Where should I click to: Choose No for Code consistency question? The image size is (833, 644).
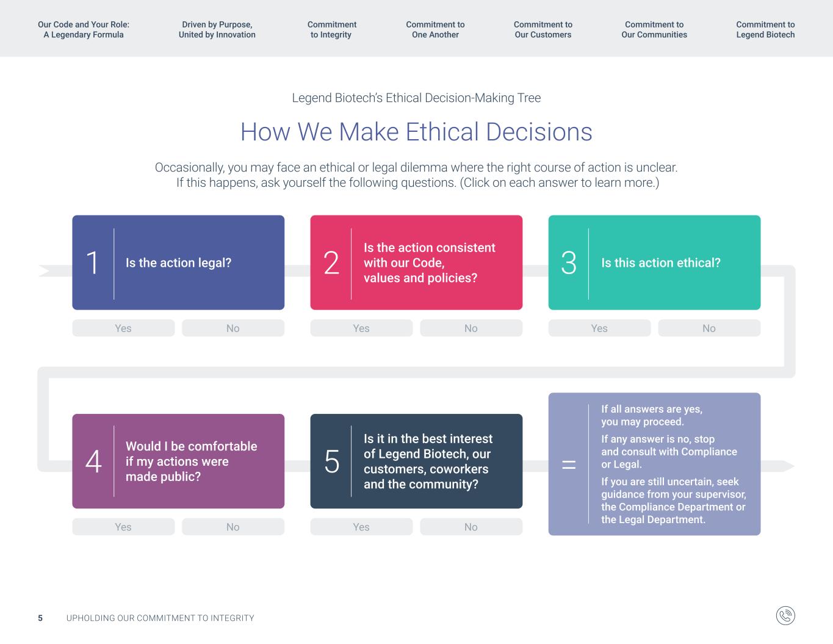coord(471,328)
